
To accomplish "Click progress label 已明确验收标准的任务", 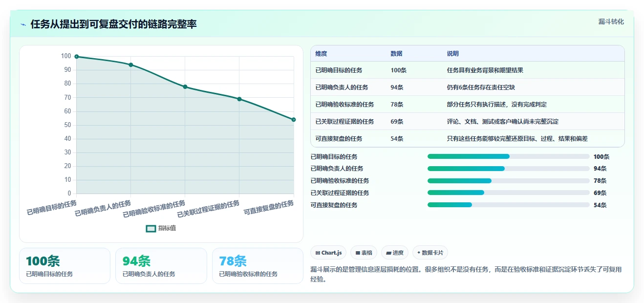I will [340, 181].
